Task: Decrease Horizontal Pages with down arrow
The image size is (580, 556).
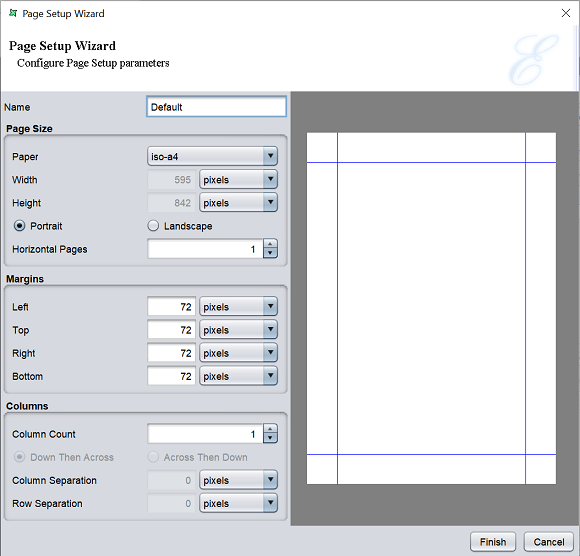Action: click(x=270, y=253)
